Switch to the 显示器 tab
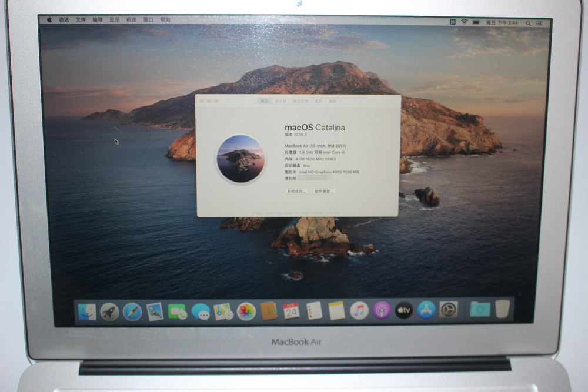Screen dimensions: 588x392 pyautogui.click(x=280, y=101)
